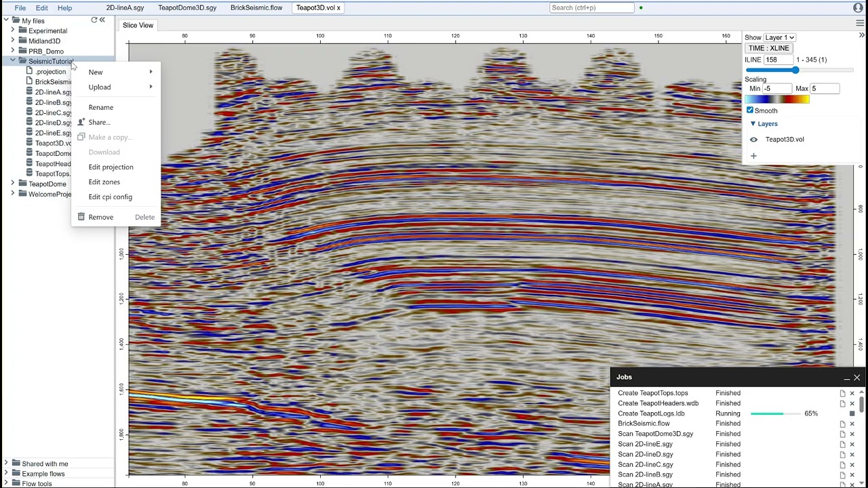Expand the Shared with me section
The width and height of the screenshot is (868, 488).
(x=6, y=464)
